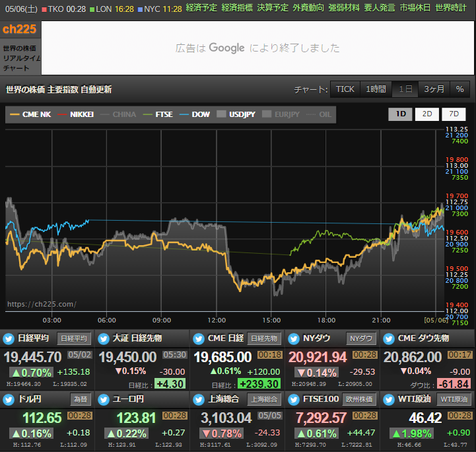Click the Twitter icon beside CME ダウ先物
The image size is (476, 452).
pos(389,339)
